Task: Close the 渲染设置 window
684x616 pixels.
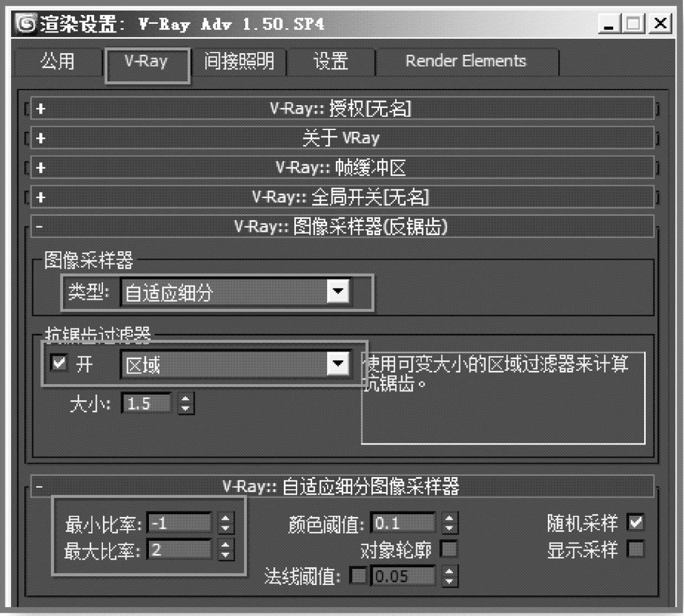Action: 660,24
